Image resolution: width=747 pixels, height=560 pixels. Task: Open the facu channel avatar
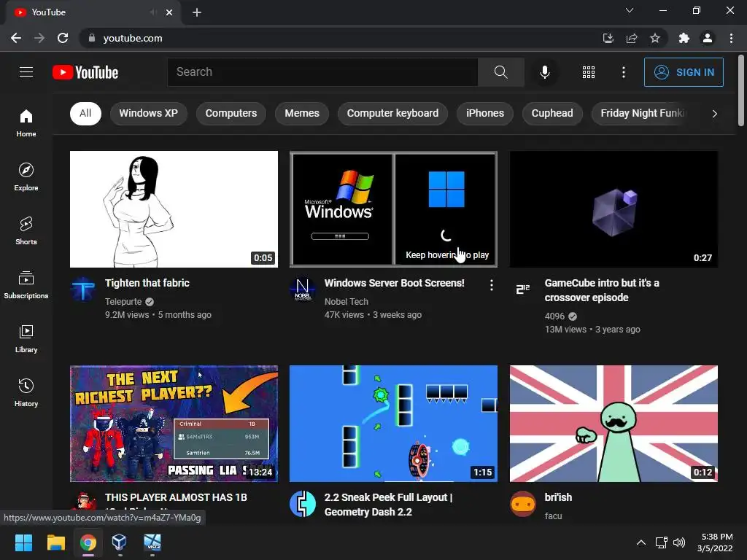click(x=522, y=503)
